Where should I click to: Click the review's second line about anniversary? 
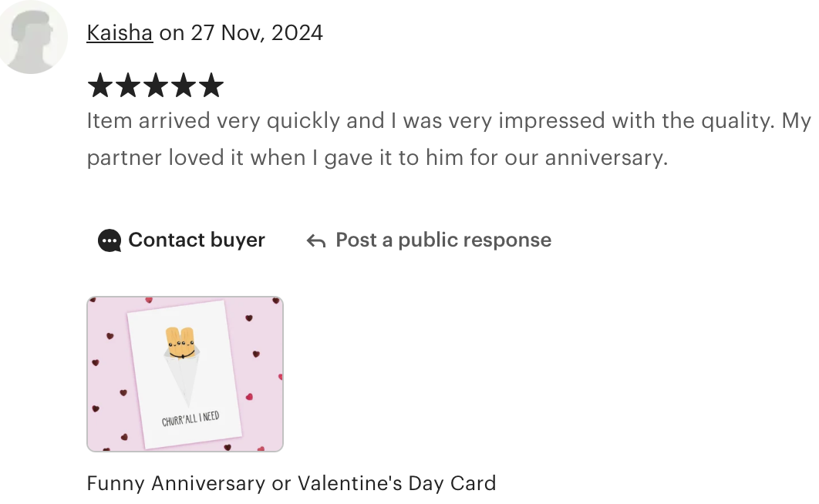point(377,157)
